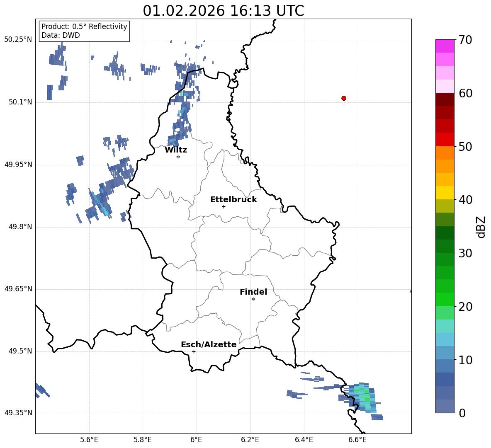This screenshot has width=491, height=448.
Task: Click the colorbar tick label 20
Action: click(x=465, y=307)
